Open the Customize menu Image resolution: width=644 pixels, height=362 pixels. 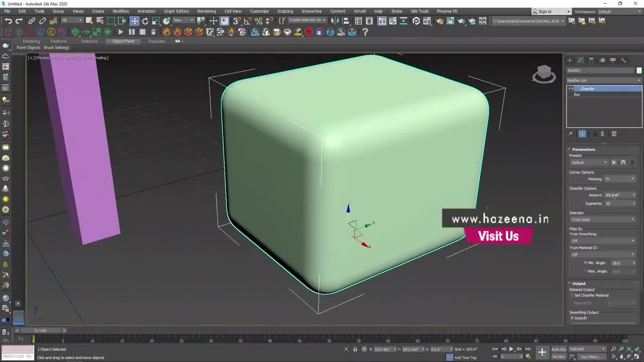coord(259,11)
